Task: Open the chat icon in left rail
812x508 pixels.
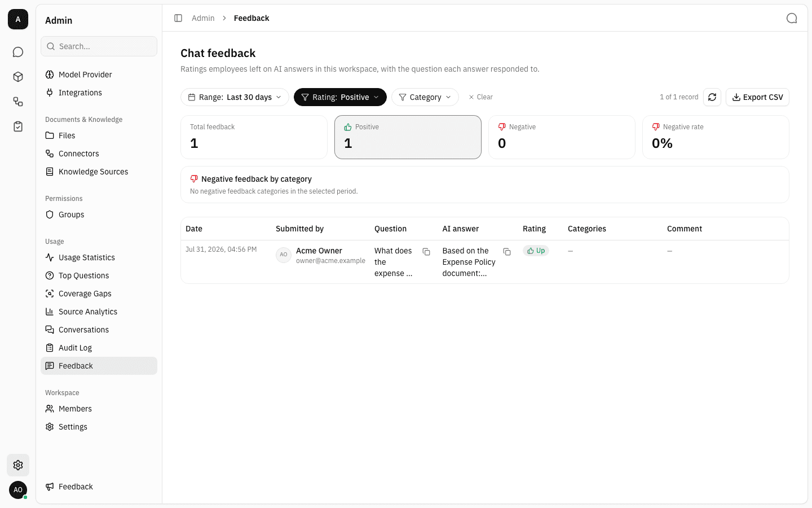Action: (18, 52)
